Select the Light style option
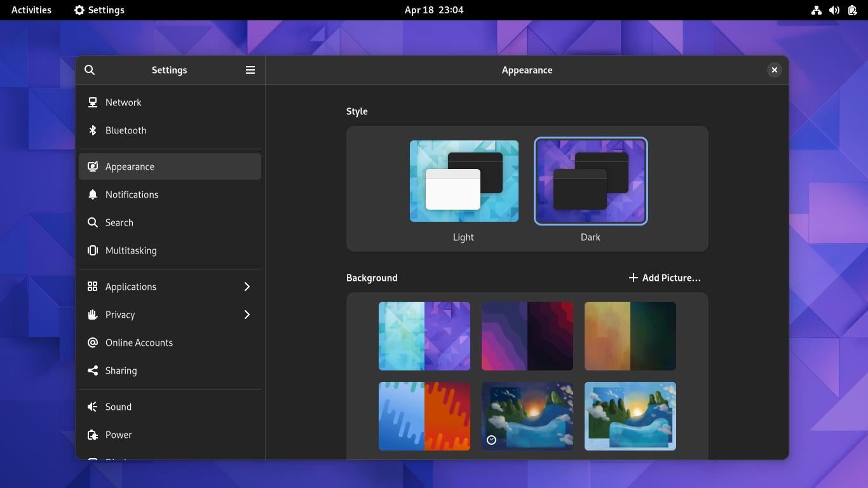Screen dimensions: 868x488 464,191
